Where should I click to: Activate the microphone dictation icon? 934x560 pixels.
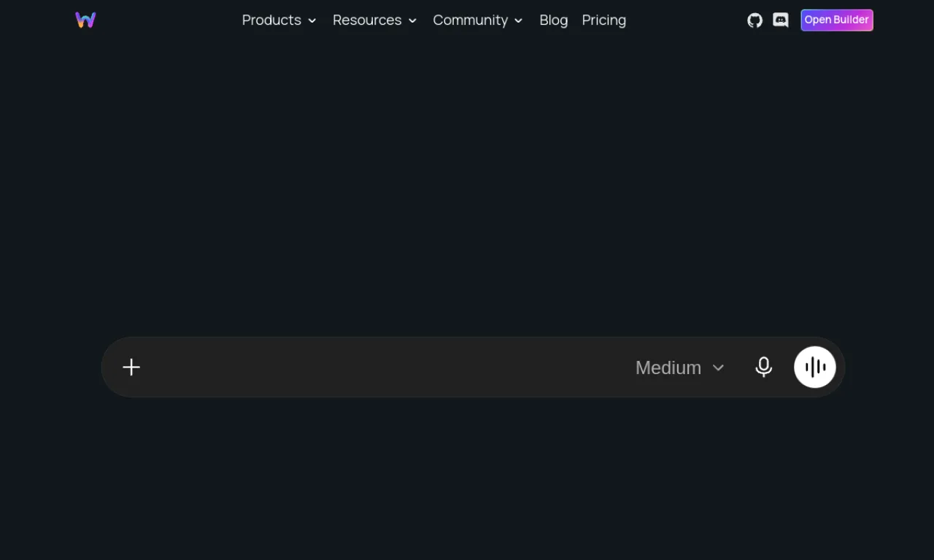pyautogui.click(x=764, y=367)
